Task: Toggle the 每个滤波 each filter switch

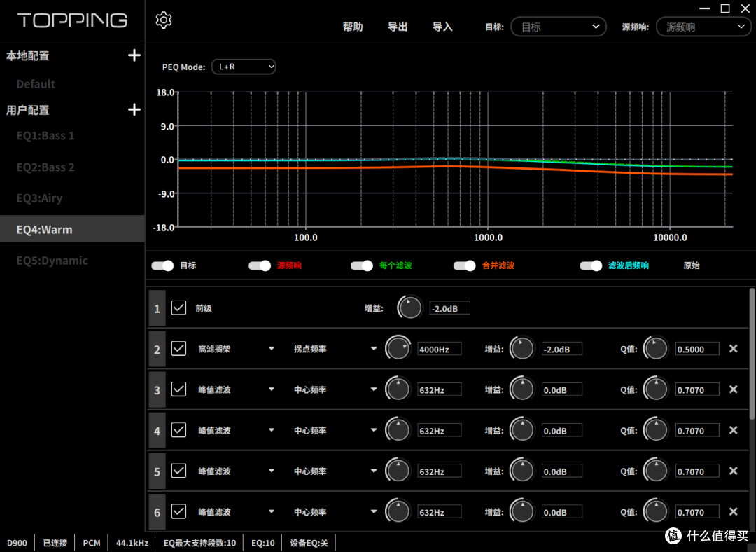Action: [x=362, y=266]
